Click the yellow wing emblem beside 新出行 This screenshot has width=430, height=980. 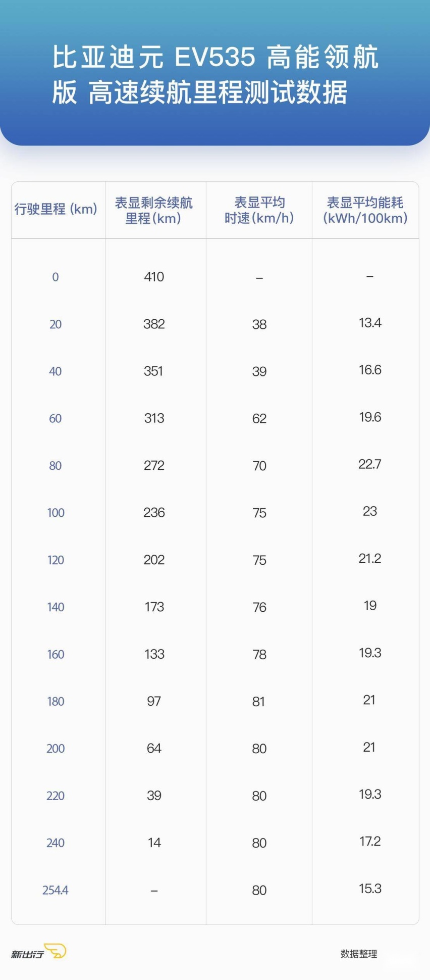pyautogui.click(x=55, y=951)
